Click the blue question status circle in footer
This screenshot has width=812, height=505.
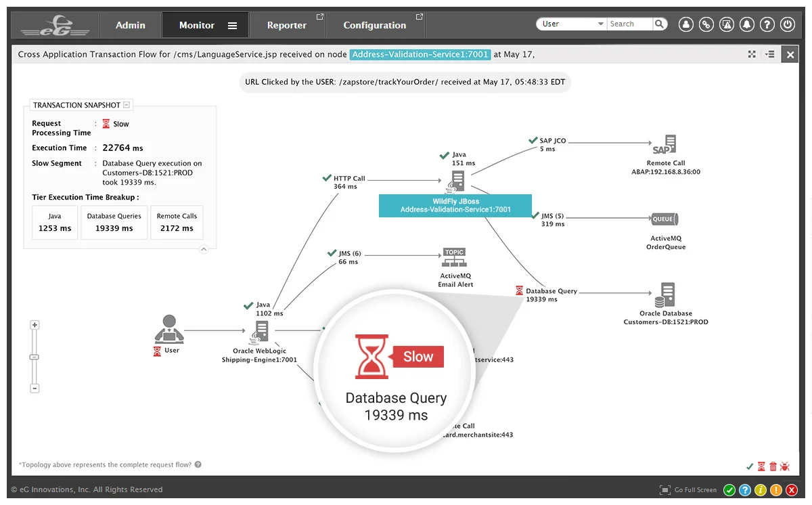pos(745,490)
